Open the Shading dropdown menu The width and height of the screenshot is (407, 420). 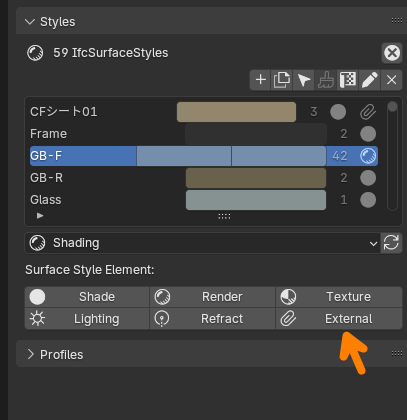coord(203,243)
